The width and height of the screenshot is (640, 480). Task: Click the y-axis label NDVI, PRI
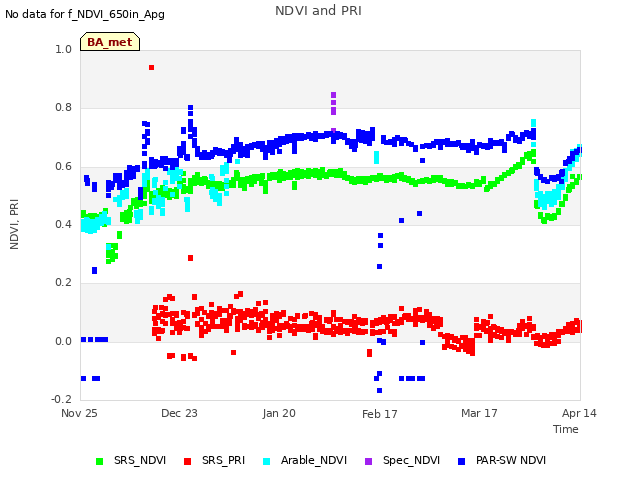[14, 224]
